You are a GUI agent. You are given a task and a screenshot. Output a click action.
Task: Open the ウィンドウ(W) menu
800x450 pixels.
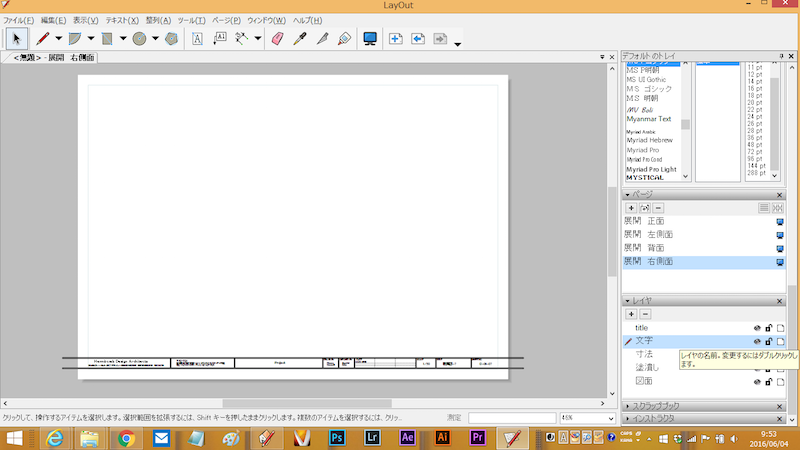tap(265, 20)
